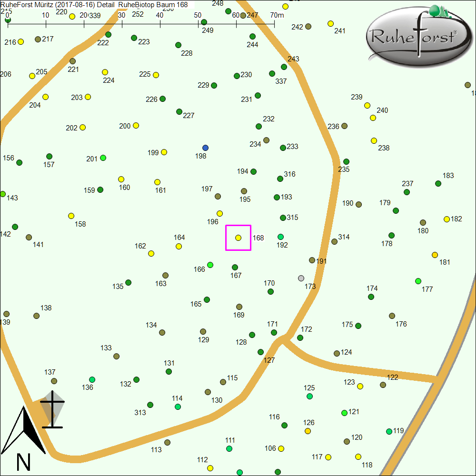Select the gray tree marker 173
Screen dimensions: 476x476
(301, 278)
